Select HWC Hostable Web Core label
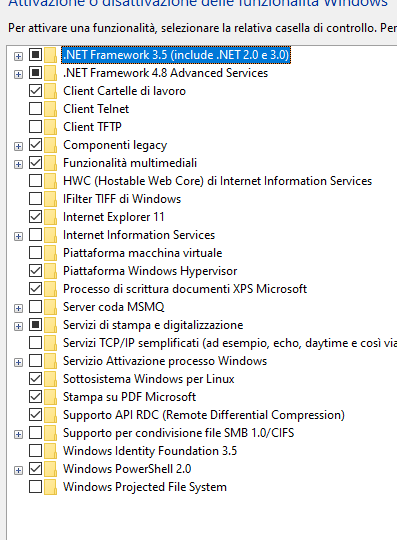397x540 pixels. pos(218,181)
